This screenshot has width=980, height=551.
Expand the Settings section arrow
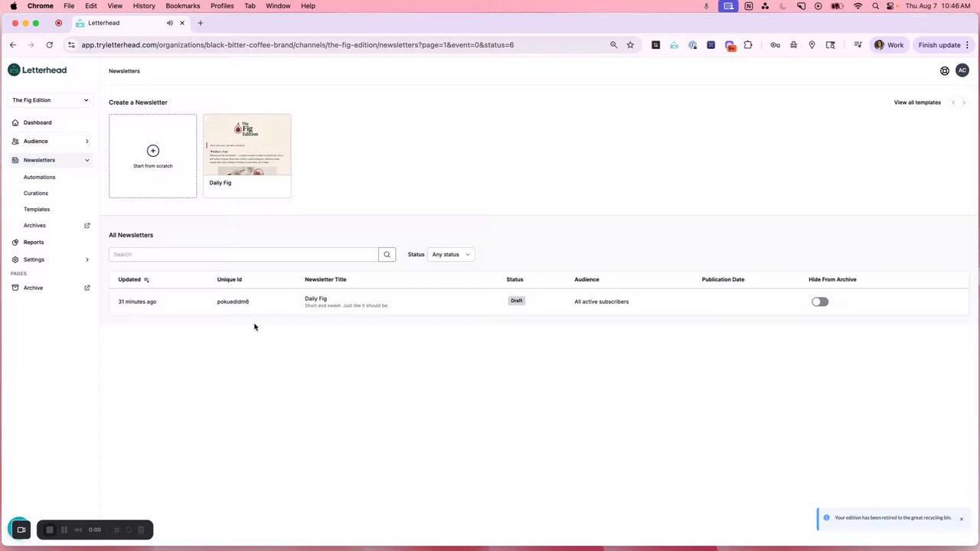click(87, 260)
